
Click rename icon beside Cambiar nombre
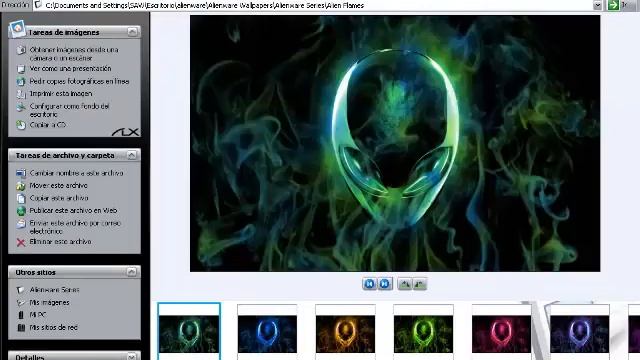coord(21,173)
